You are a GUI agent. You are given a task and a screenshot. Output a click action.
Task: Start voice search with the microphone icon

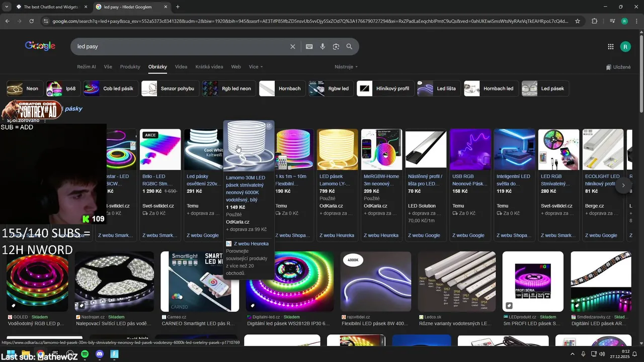(x=323, y=46)
